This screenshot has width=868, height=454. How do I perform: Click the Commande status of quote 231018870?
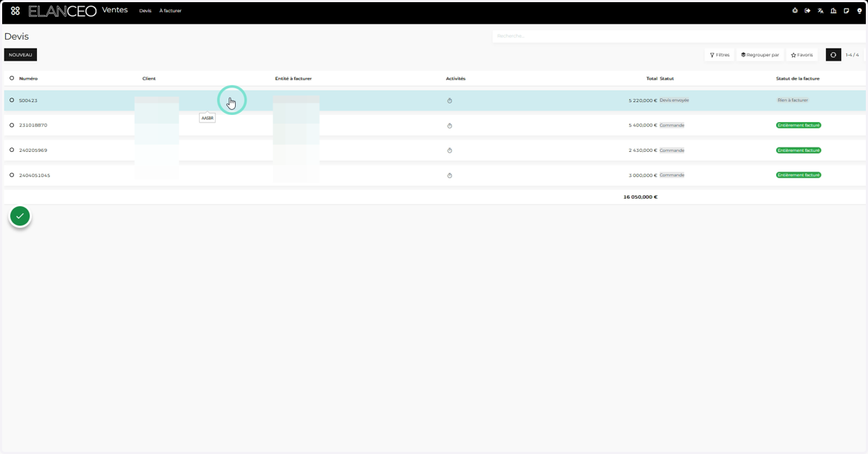click(672, 125)
